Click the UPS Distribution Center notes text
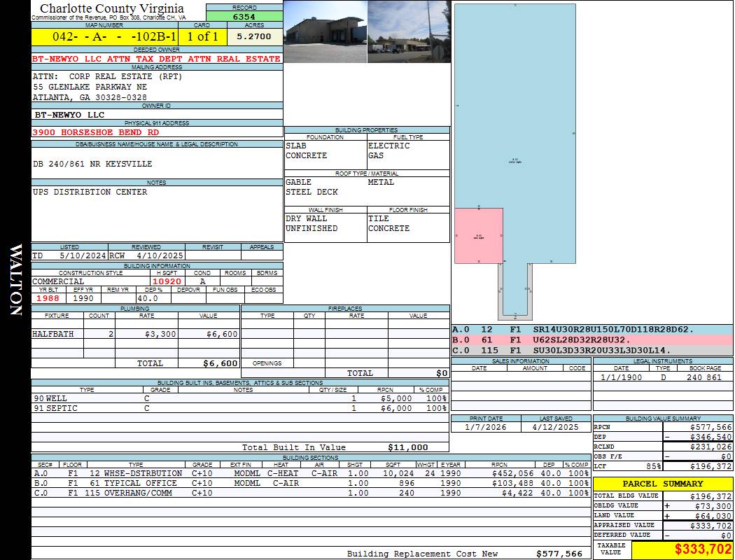 [90, 192]
